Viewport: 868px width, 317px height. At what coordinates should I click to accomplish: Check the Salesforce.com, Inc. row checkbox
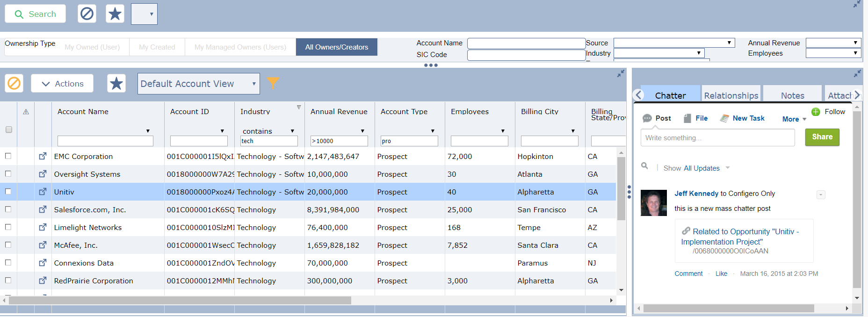[x=8, y=209]
